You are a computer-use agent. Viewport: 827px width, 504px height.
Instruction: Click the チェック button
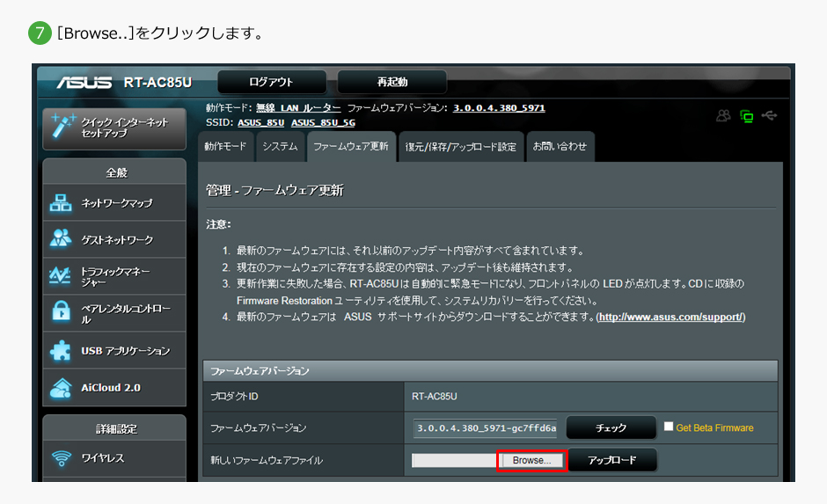pos(611,427)
